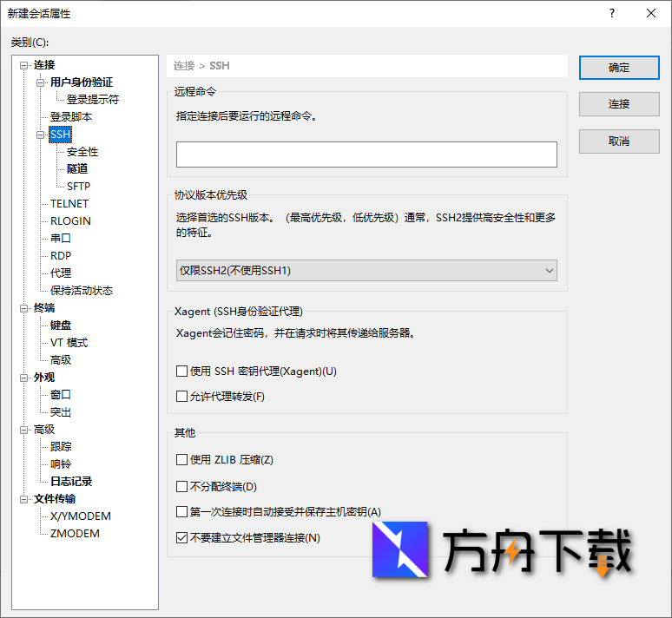Select 突出 tree item

point(61,412)
